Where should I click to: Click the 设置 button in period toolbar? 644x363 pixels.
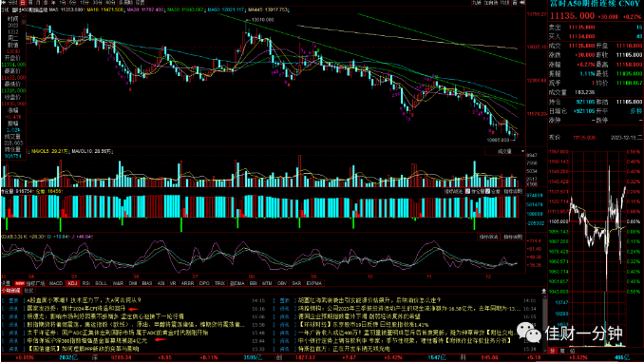coord(140,3)
